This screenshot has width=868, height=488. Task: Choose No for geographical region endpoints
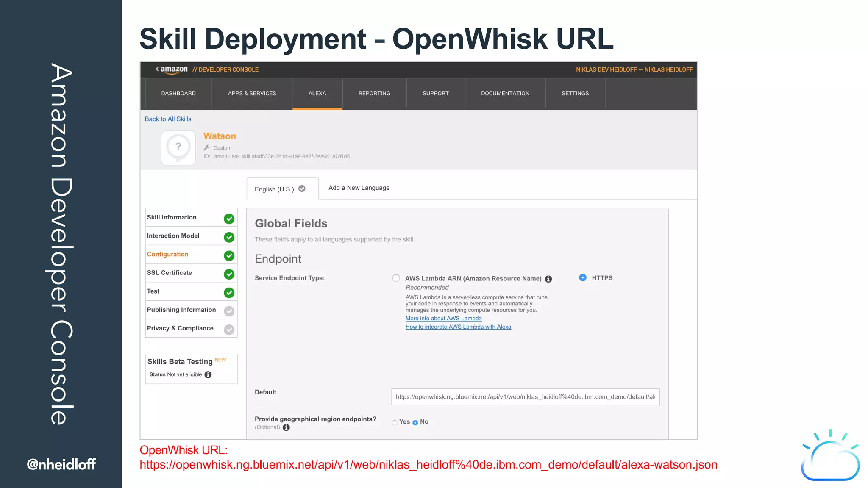(x=415, y=422)
